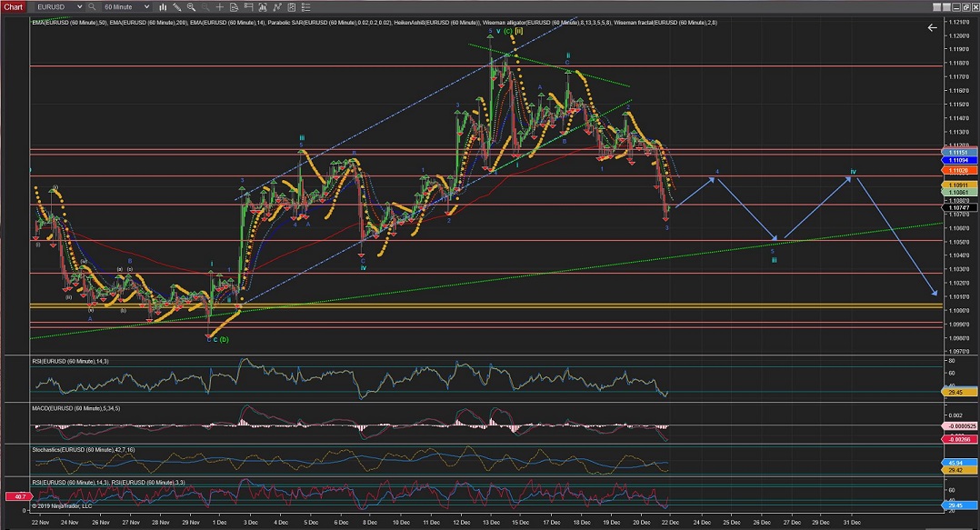Image resolution: width=980 pixels, height=530 pixels.
Task: Select the Chart tab
Action: pyautogui.click(x=13, y=7)
